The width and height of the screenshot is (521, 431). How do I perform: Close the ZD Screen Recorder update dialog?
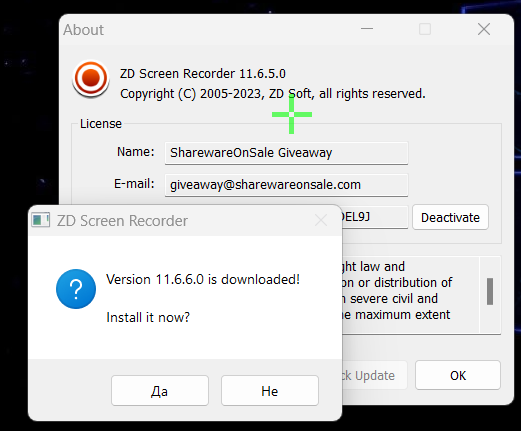click(321, 220)
